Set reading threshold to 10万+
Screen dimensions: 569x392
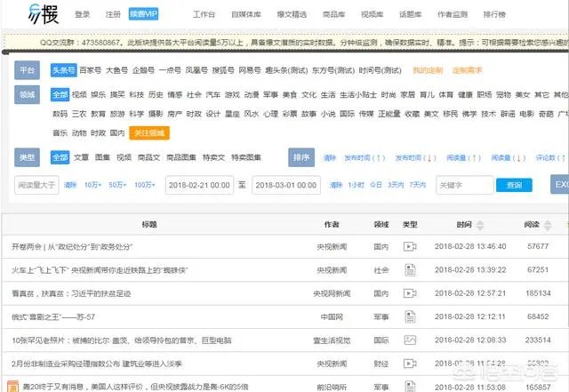(92, 185)
